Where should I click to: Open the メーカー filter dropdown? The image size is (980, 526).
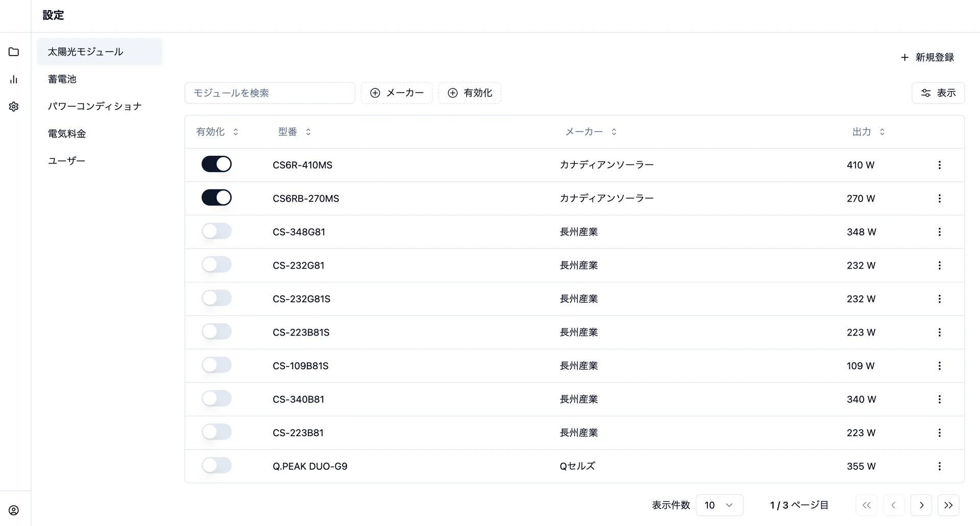pyautogui.click(x=397, y=93)
